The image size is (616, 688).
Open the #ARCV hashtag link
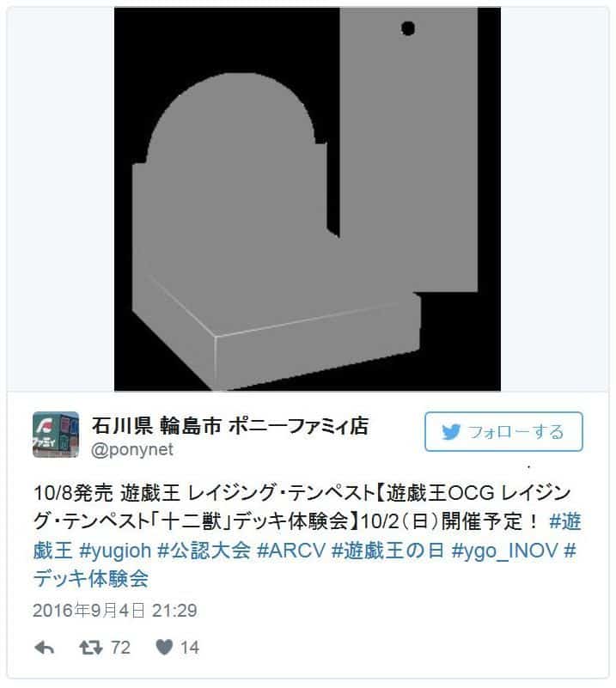[x=291, y=551]
